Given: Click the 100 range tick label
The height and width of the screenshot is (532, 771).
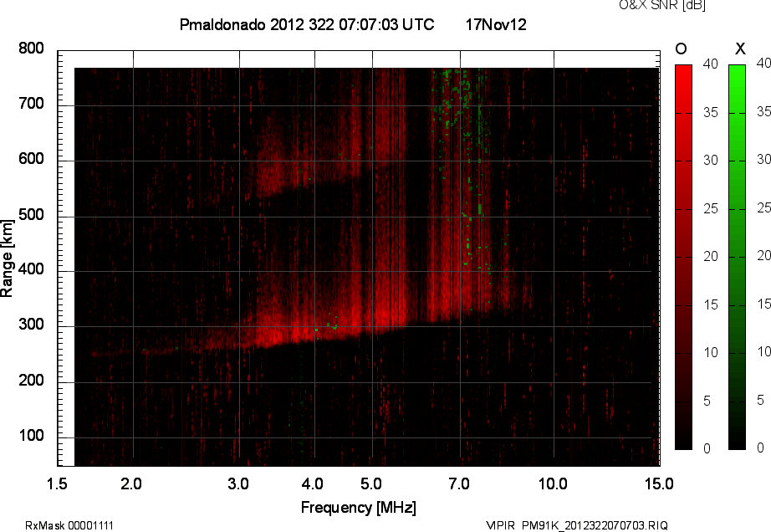Looking at the screenshot, I should (31, 436).
